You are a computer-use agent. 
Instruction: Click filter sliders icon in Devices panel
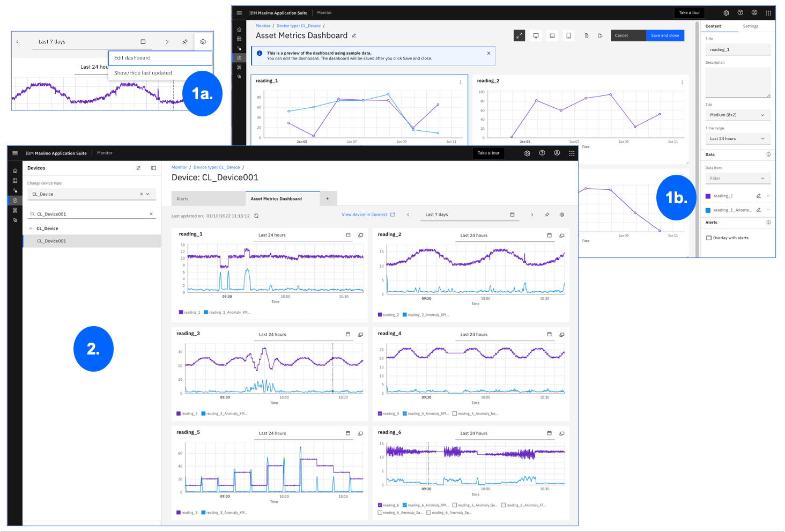click(138, 168)
